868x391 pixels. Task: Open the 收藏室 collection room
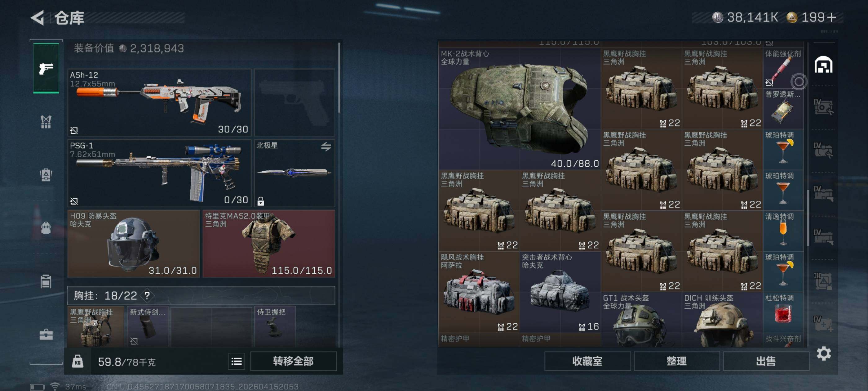(x=587, y=361)
